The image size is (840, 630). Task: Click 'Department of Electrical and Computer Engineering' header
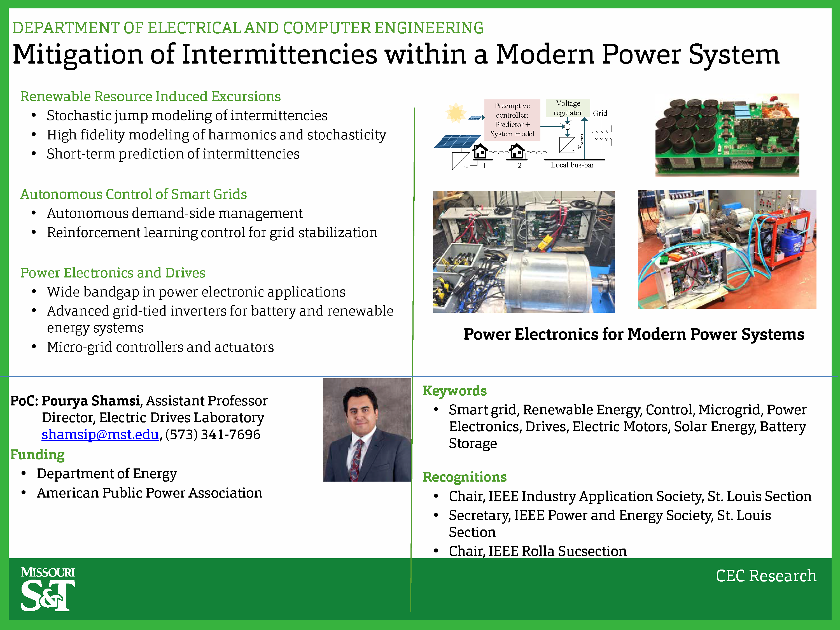pyautogui.click(x=248, y=28)
